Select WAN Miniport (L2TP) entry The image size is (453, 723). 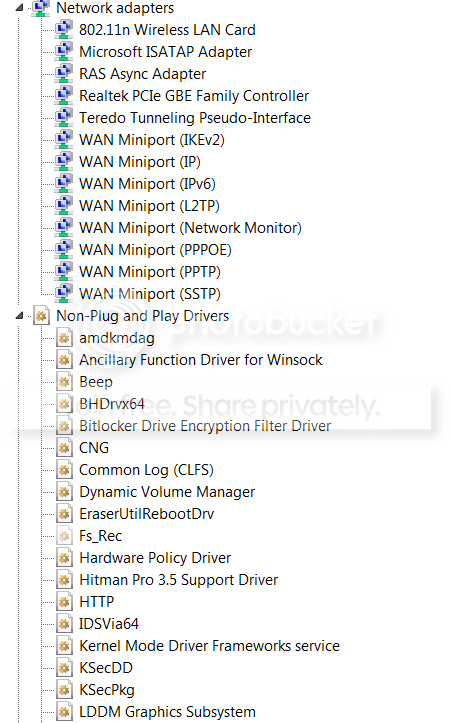[x=149, y=206]
